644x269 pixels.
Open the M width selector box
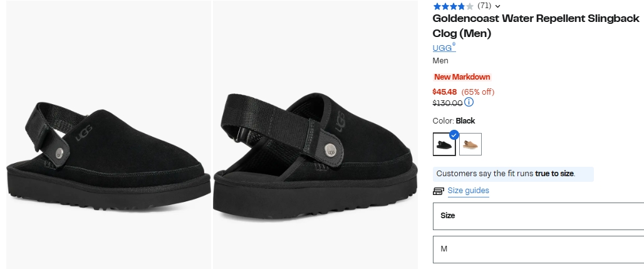[x=538, y=249]
